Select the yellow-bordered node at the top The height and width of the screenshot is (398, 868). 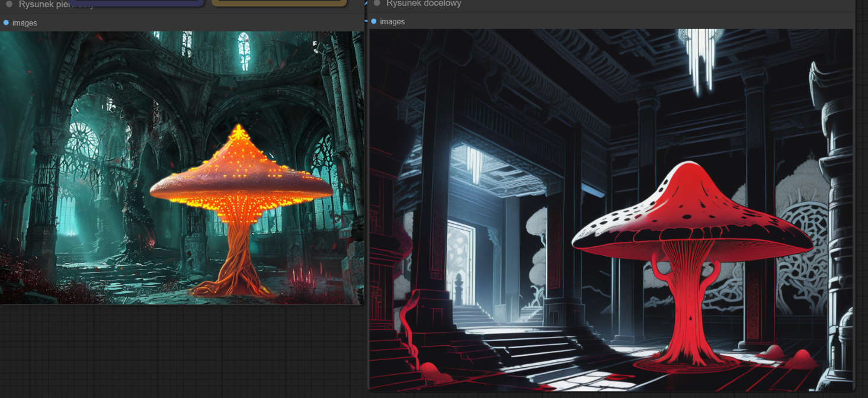(278, 2)
